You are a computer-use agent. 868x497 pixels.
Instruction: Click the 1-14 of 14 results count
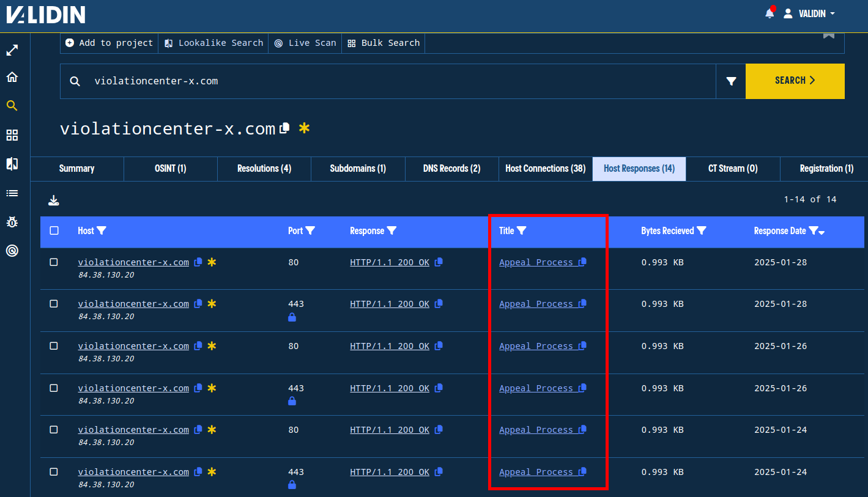[x=810, y=199]
